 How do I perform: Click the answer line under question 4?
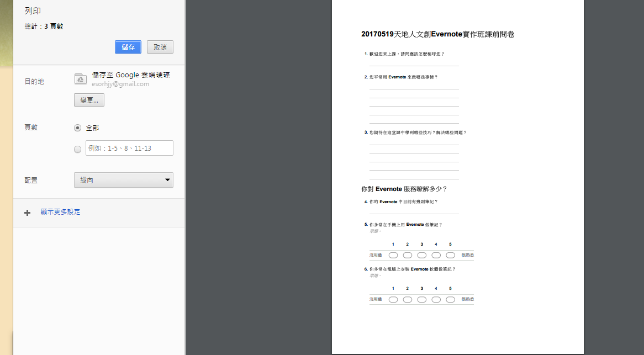[414, 214]
